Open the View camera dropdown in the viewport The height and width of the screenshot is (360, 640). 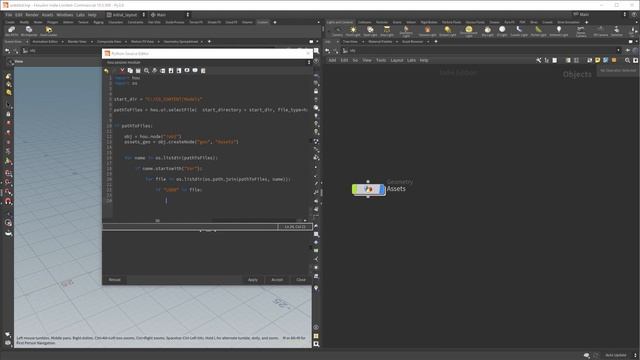pyautogui.click(x=16, y=62)
